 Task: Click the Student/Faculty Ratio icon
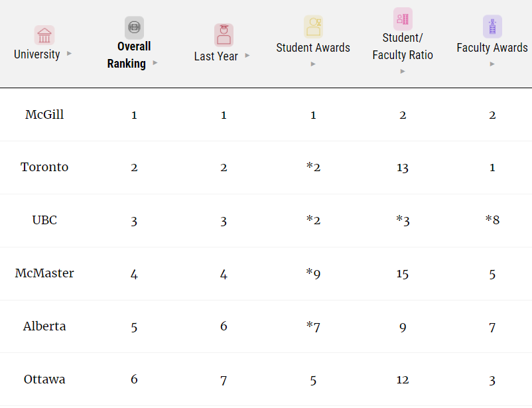(403, 18)
